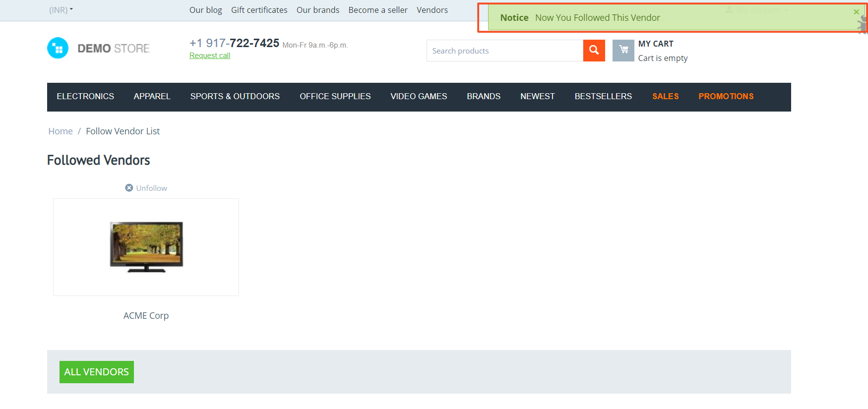Open the Electronics menu
This screenshot has height=409, width=868.
[x=85, y=97]
